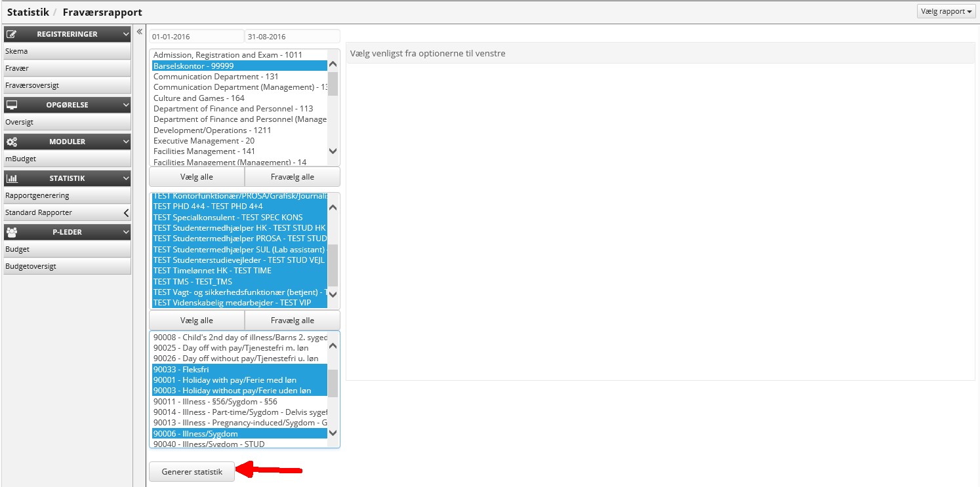This screenshot has width=980, height=487.
Task: Click the pencil icon in Registreringer header
Action: coord(11,34)
